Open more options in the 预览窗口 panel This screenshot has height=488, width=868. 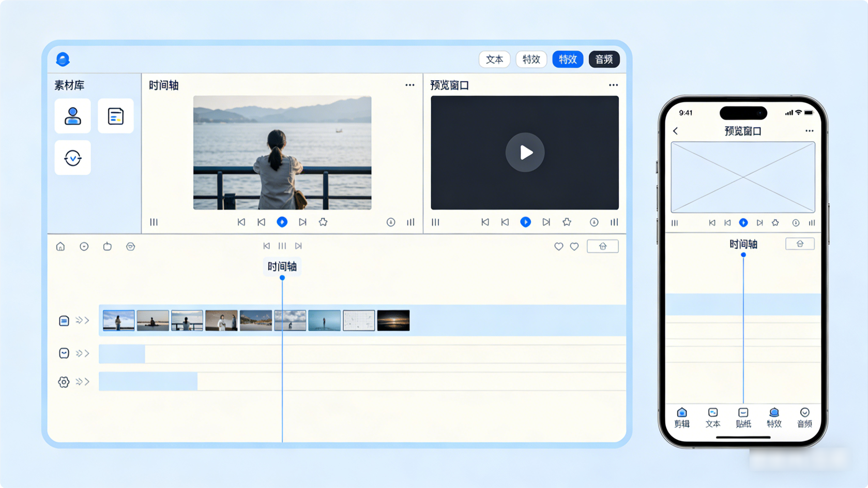pyautogui.click(x=613, y=84)
